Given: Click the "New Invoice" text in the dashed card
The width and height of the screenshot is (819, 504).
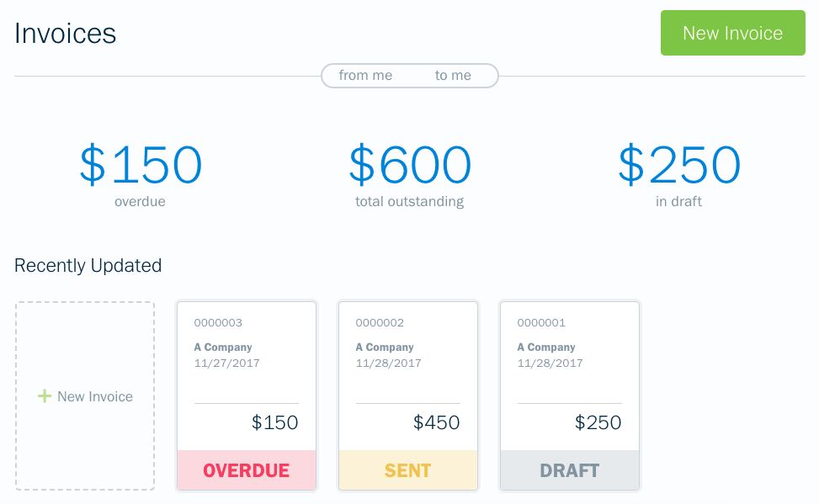Looking at the screenshot, I should click(x=95, y=396).
